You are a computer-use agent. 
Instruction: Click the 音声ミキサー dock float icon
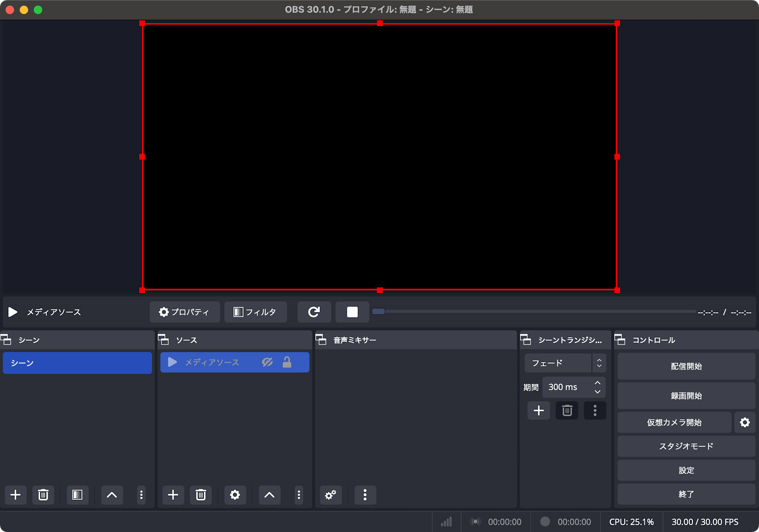pyautogui.click(x=321, y=340)
